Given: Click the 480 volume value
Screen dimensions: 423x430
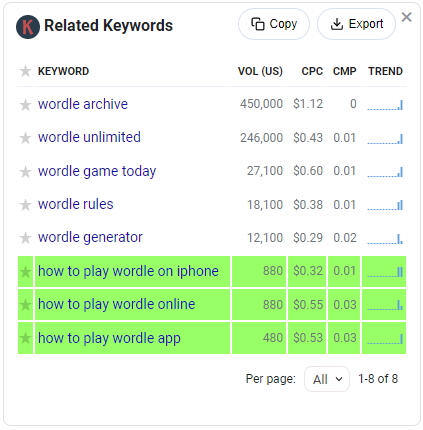Looking at the screenshot, I should tap(273, 338).
